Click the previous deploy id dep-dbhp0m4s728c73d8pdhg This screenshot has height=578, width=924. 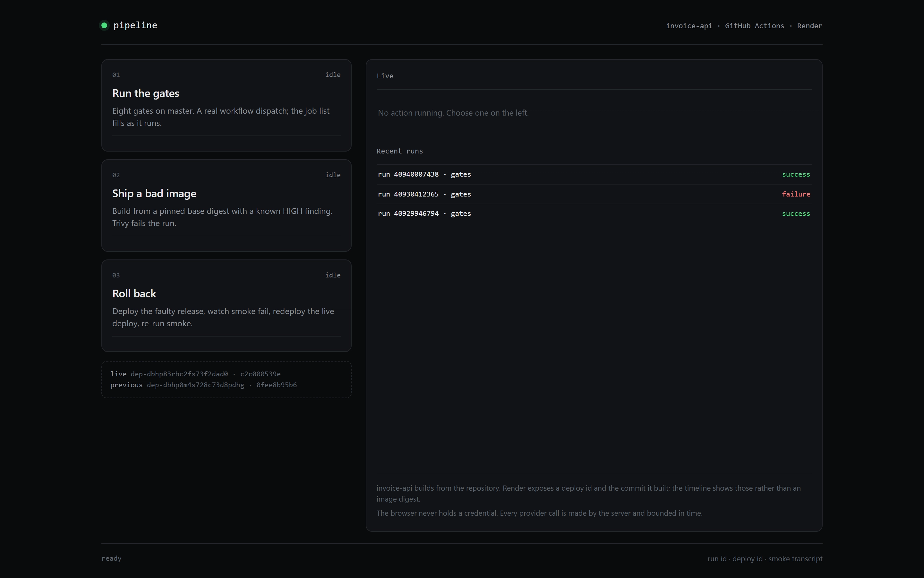pos(195,385)
